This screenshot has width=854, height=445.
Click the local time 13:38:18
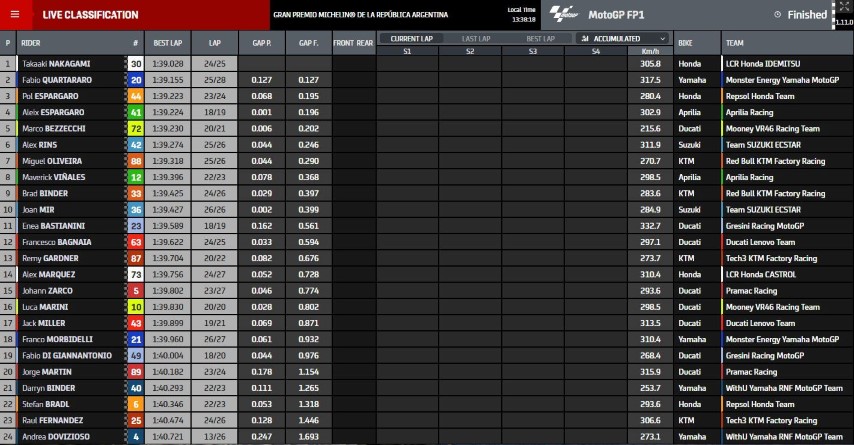[523, 20]
